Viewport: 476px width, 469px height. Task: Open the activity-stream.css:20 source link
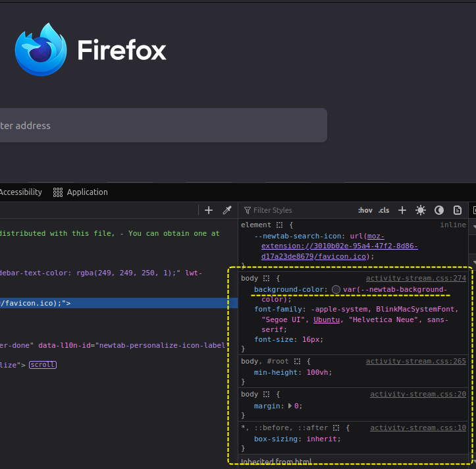coord(417,395)
